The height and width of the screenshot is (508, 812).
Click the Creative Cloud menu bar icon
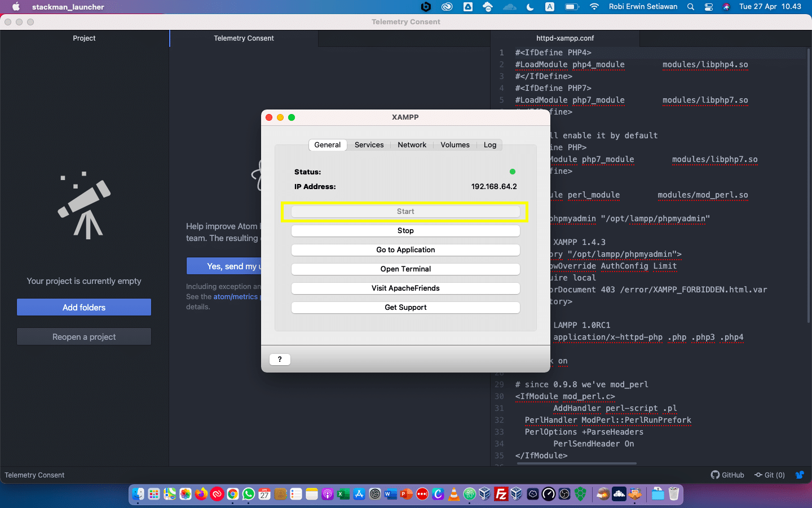click(447, 7)
